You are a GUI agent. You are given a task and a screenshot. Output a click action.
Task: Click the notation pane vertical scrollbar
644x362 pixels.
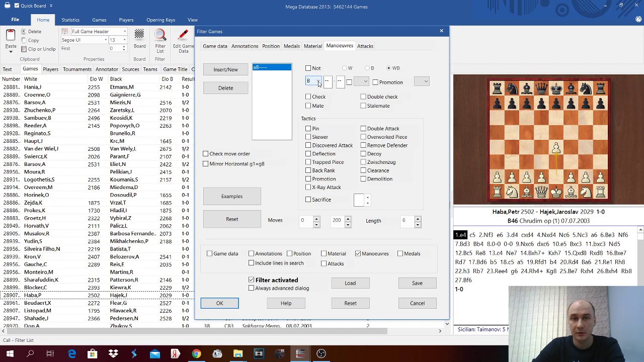[640, 256]
